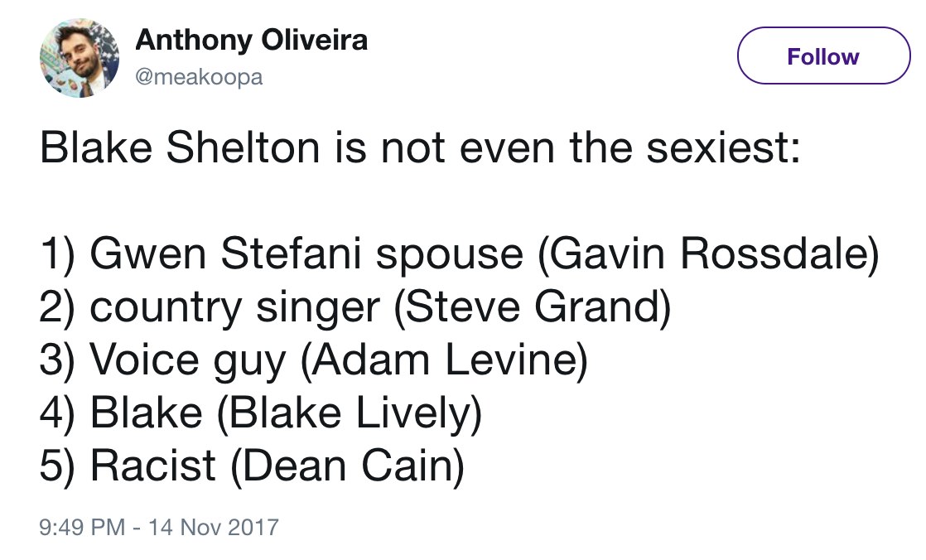The width and height of the screenshot is (926, 560).
Task: Click the Anthony Oliveira display name
Action: click(x=252, y=40)
